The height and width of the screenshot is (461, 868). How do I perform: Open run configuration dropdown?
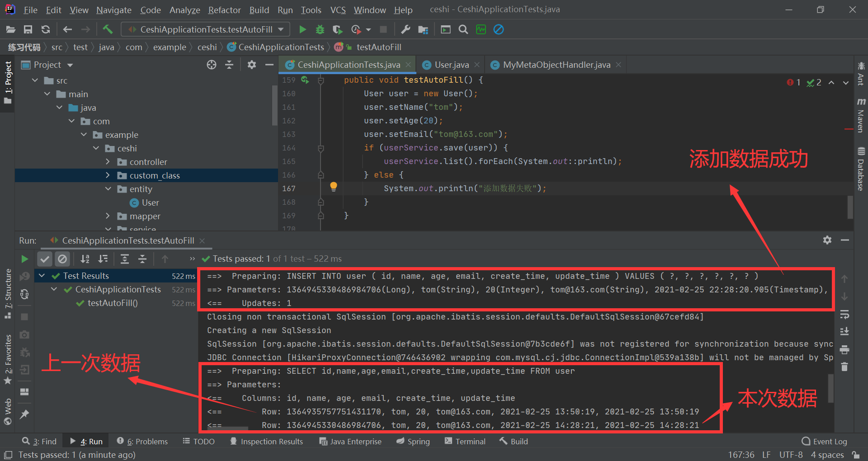205,29
